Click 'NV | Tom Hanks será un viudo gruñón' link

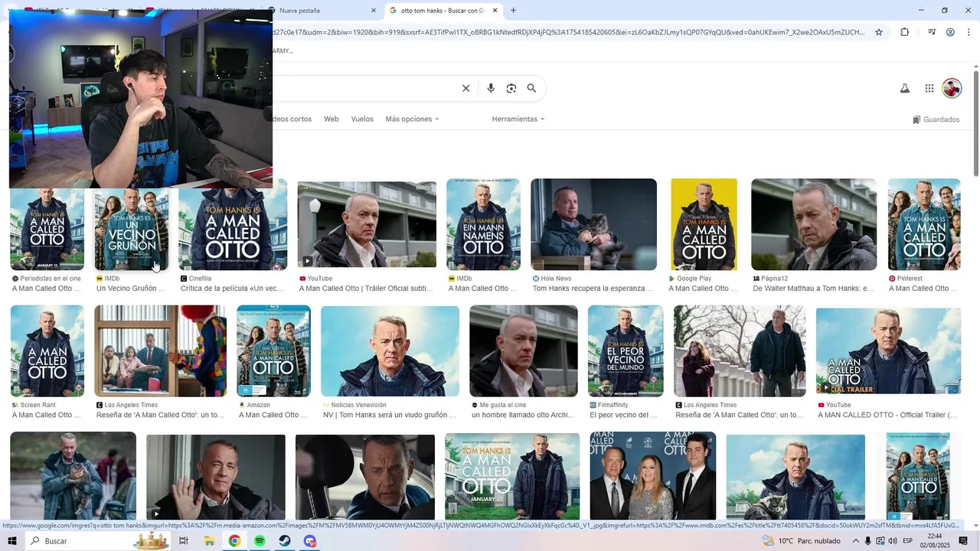coord(389,415)
